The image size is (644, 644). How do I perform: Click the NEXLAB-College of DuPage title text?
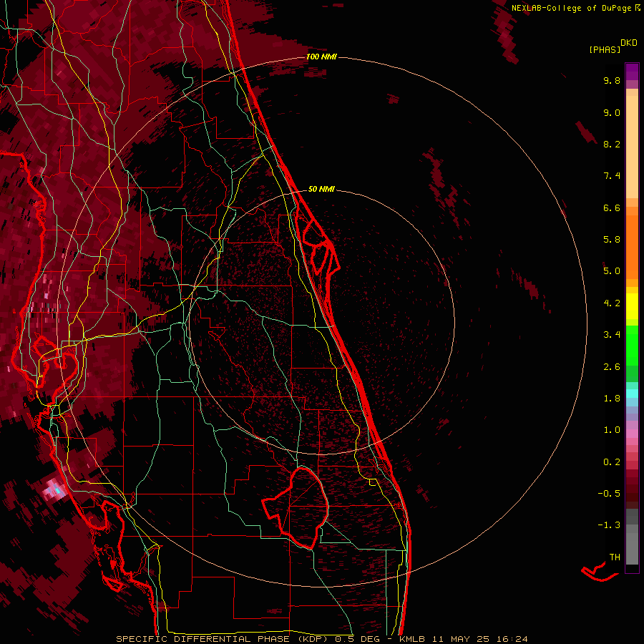pyautogui.click(x=571, y=8)
